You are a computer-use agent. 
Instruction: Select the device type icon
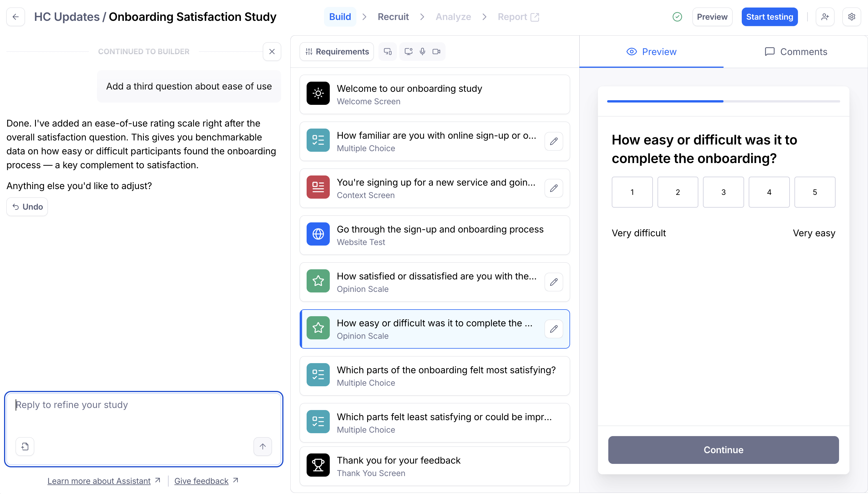[x=387, y=52]
